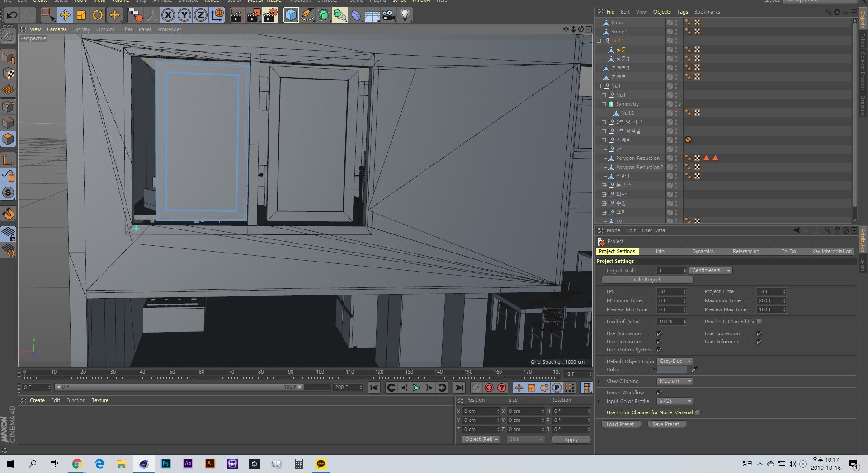Open the viewport Cameras menu
The width and height of the screenshot is (868, 473).
pos(57,29)
